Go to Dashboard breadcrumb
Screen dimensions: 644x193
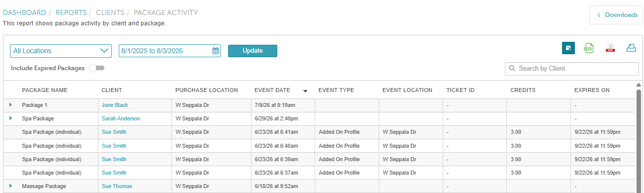click(x=24, y=12)
